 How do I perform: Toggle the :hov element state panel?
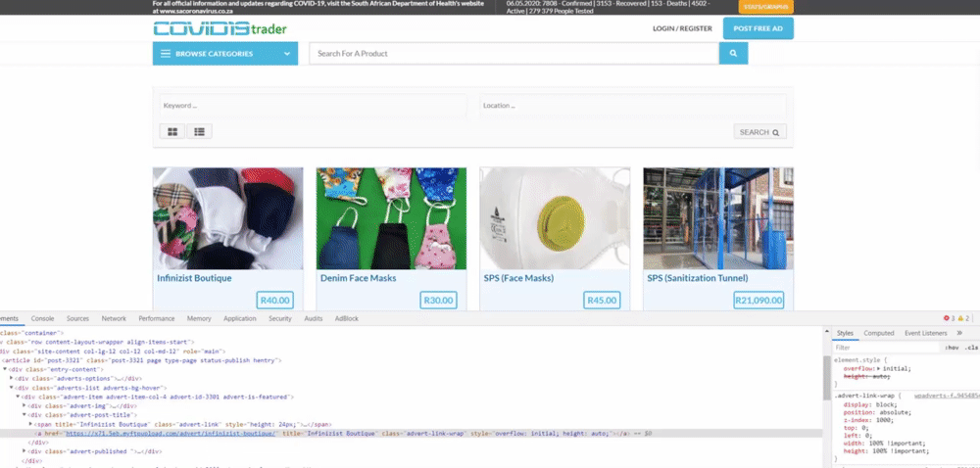(952, 348)
